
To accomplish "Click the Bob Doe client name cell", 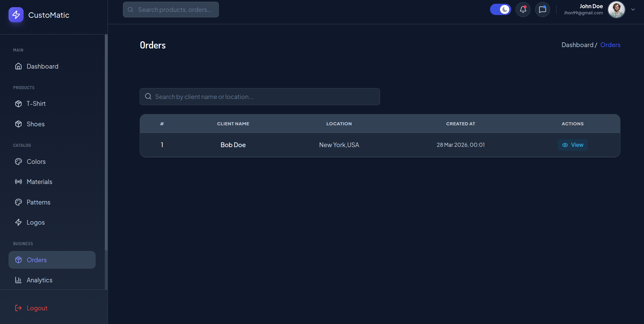I will (x=233, y=145).
